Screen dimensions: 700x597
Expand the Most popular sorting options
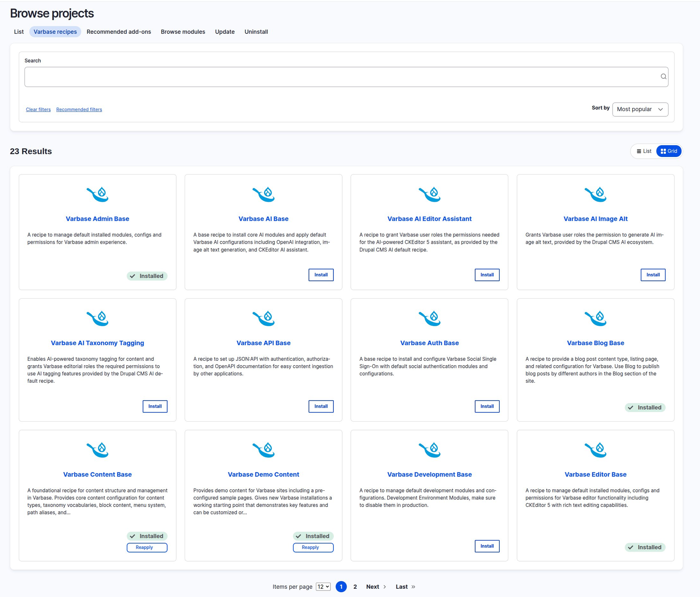tap(640, 109)
